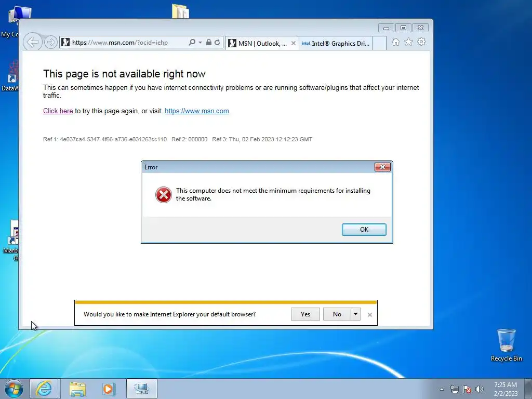
Task: Select the DataW desktop shortcut
Action: pos(9,76)
